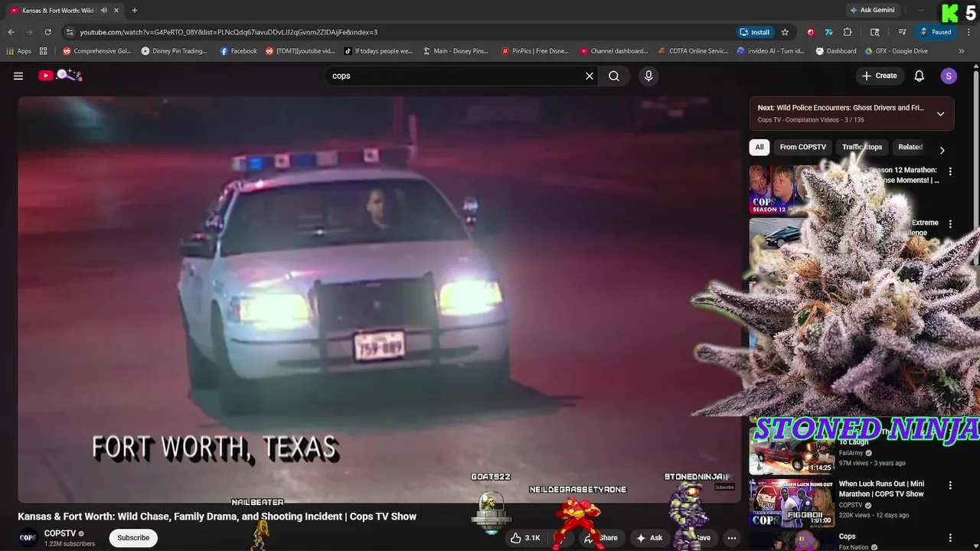Expand the Next playlist panel chevron
Image resolution: width=980 pixels, height=551 pixels.
pos(941,114)
